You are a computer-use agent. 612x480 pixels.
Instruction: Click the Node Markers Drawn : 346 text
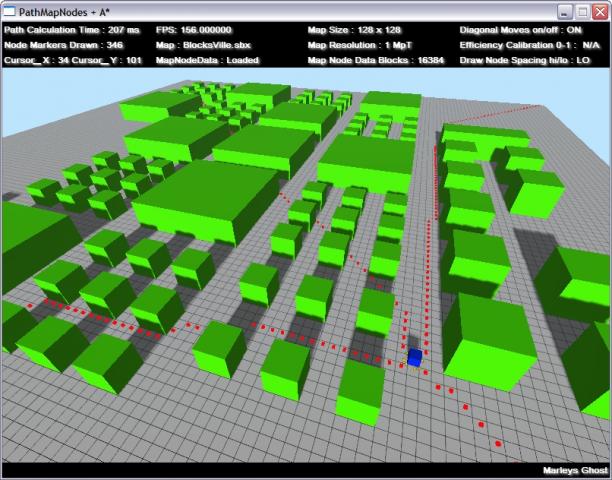pos(63,45)
